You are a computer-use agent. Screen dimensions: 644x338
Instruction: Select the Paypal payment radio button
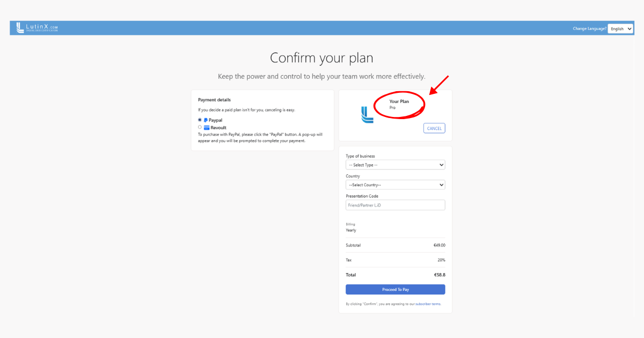200,120
